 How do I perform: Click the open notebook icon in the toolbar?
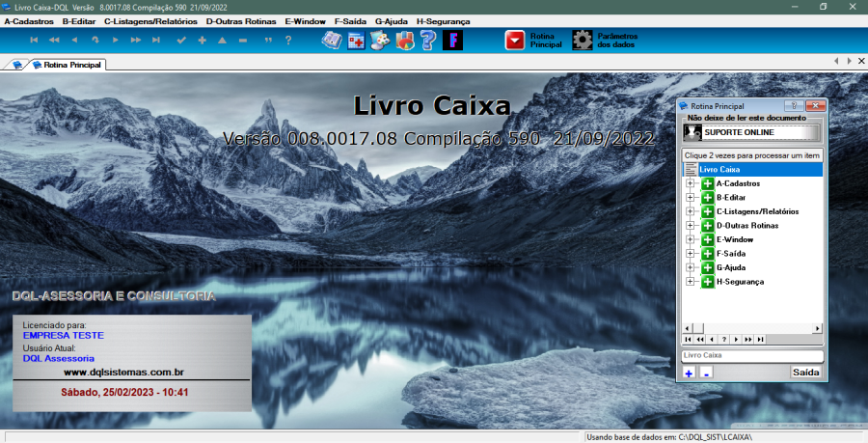tap(332, 41)
